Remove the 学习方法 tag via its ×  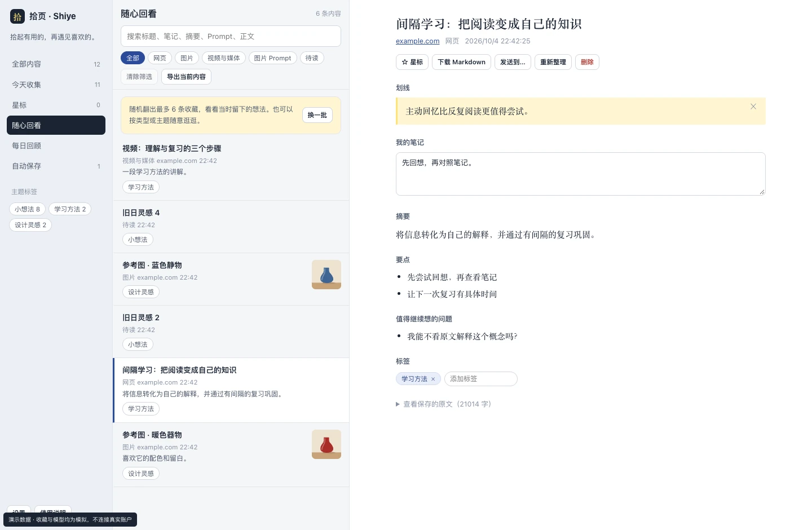(433, 379)
